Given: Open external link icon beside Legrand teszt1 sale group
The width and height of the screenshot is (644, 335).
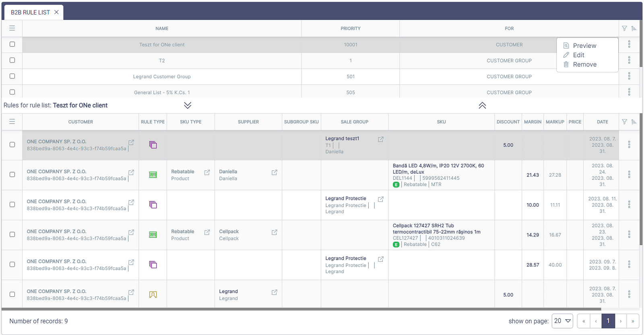Looking at the screenshot, I should tap(381, 139).
